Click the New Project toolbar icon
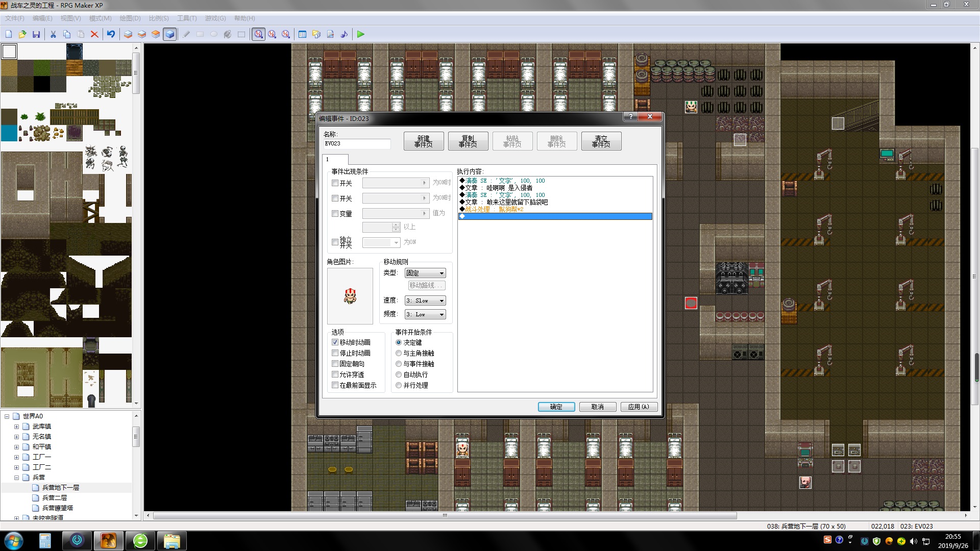Image resolution: width=980 pixels, height=551 pixels. [x=9, y=34]
